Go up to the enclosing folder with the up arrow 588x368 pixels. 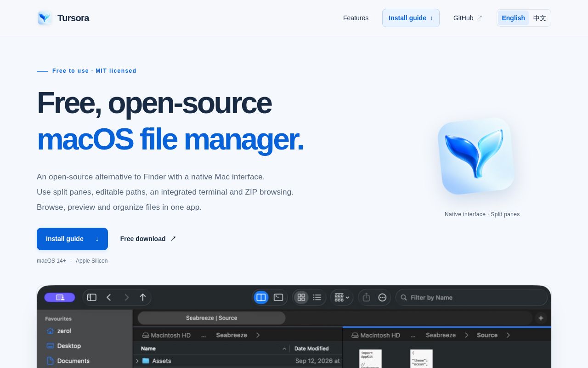point(143,298)
